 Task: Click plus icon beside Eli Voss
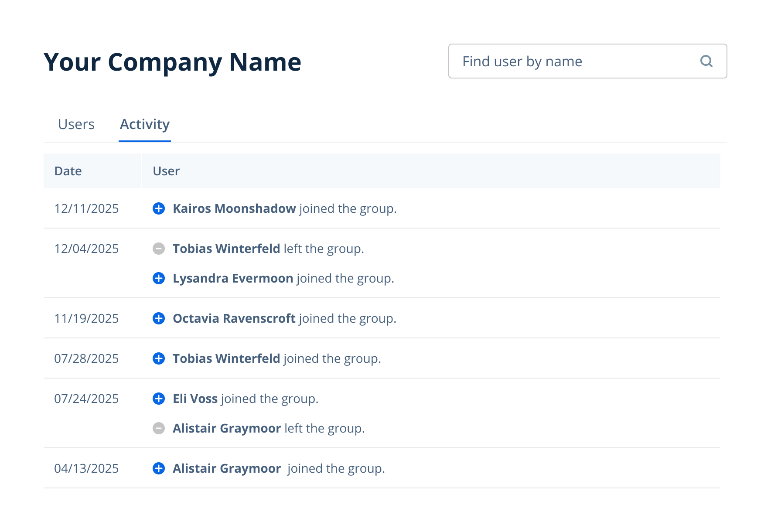(x=159, y=399)
